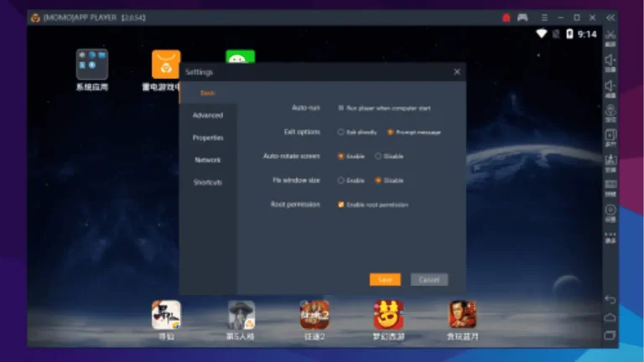Click the Auto-run label
Viewport: 644px width, 362px height.
[305, 107]
